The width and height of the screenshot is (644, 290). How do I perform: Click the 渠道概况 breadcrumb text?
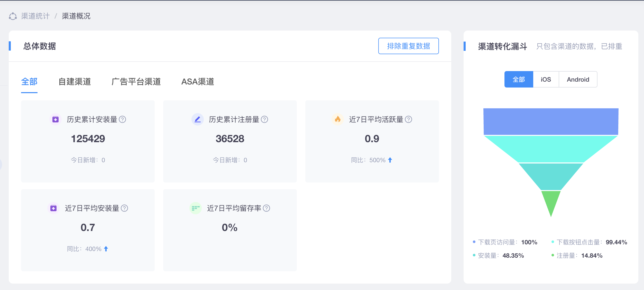[76, 16]
